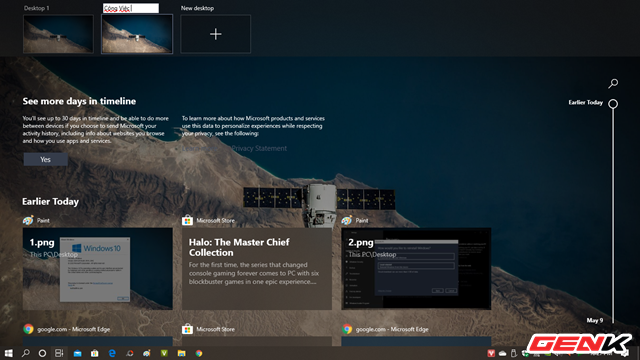Click the desktop name text field
This screenshot has width=640, height=360.
131,8
